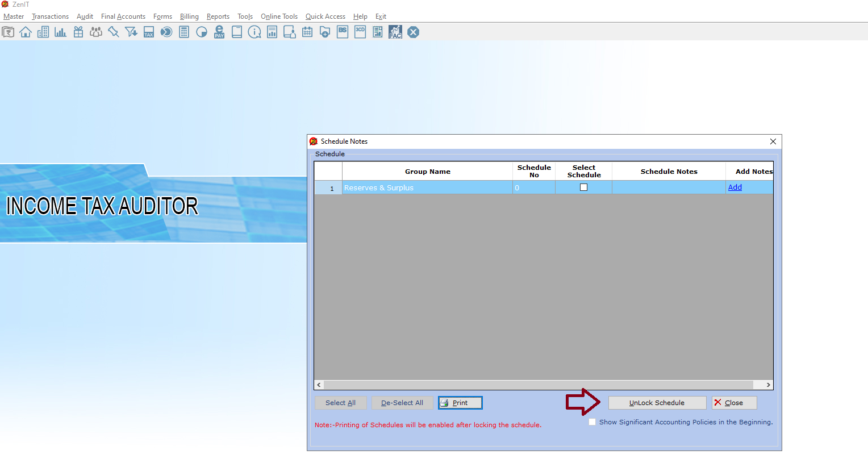Open the Audit menu

click(85, 16)
